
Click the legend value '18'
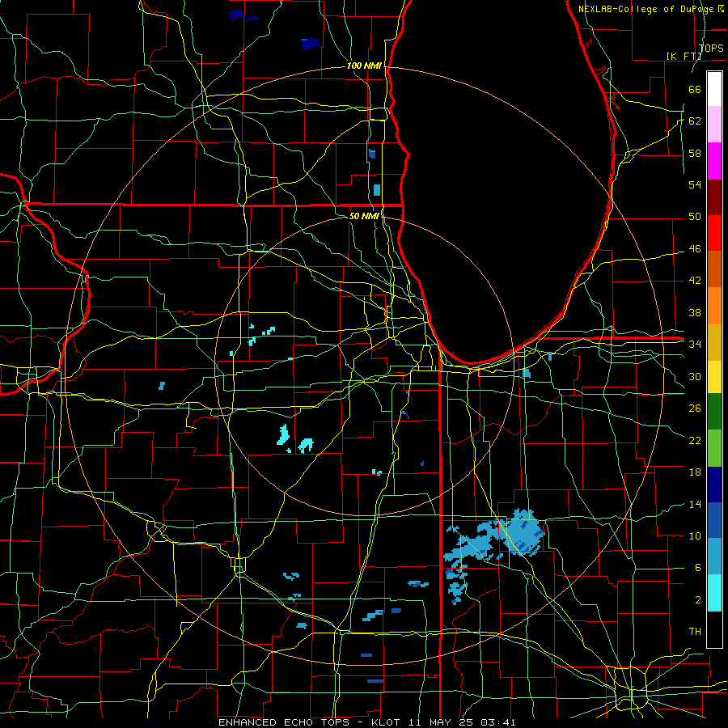click(695, 472)
